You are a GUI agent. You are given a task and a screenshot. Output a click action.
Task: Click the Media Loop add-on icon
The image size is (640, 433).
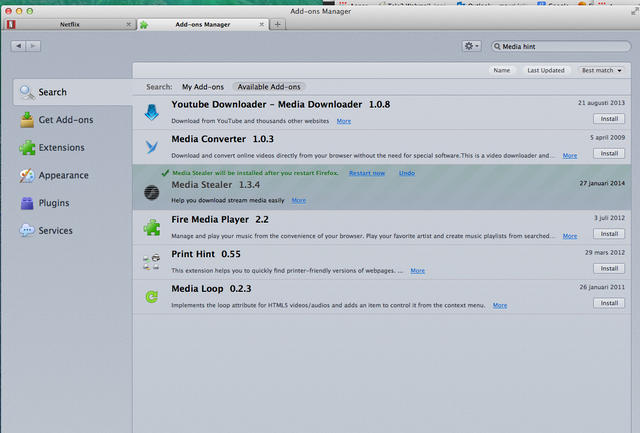152,296
